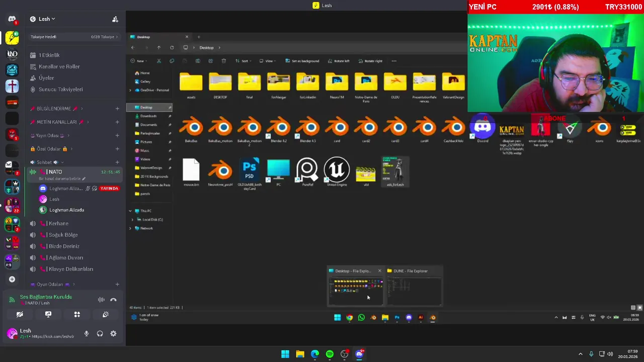The image size is (644, 362).
Task: Open Discord activities button
Action: (x=77, y=314)
